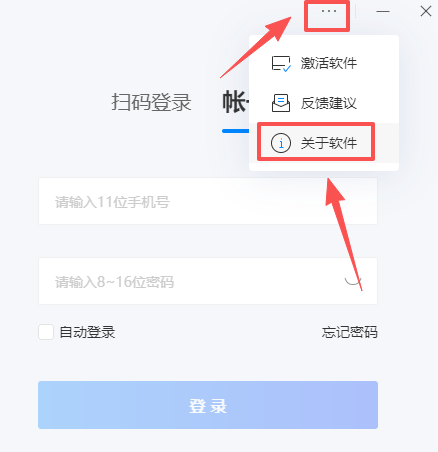Click the 激活软件 monitor checkmark icon
The height and width of the screenshot is (452, 438).
tap(281, 64)
